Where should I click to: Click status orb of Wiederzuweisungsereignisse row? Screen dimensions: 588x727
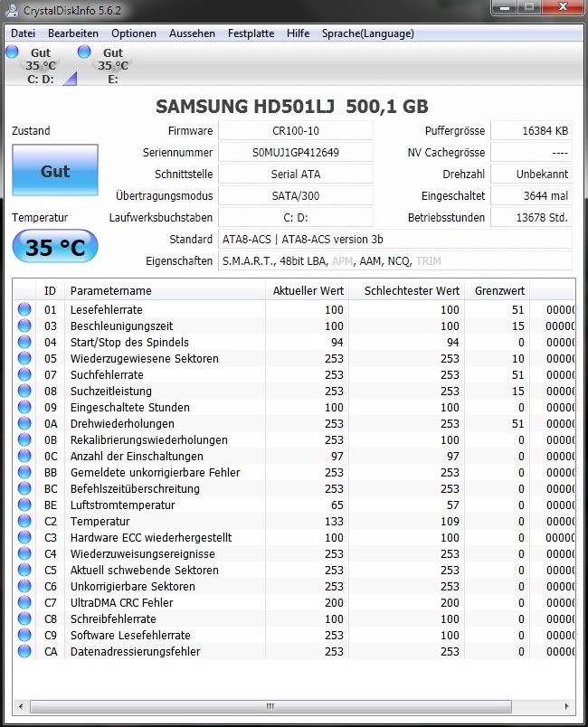[24, 553]
